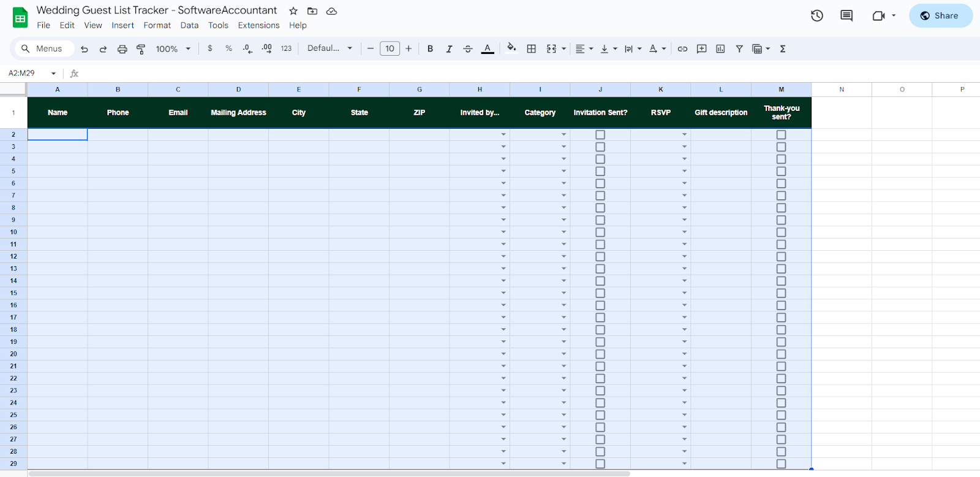Image resolution: width=980 pixels, height=477 pixels.
Task: Check Thank-you sent box in row 2
Action: pyautogui.click(x=781, y=135)
